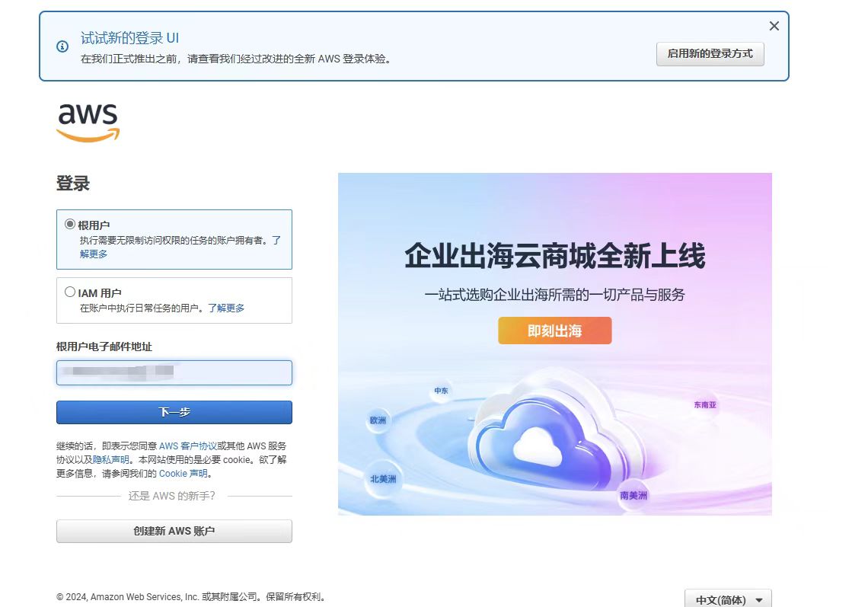Click the 根用户电子邮件地址 field label

[104, 347]
